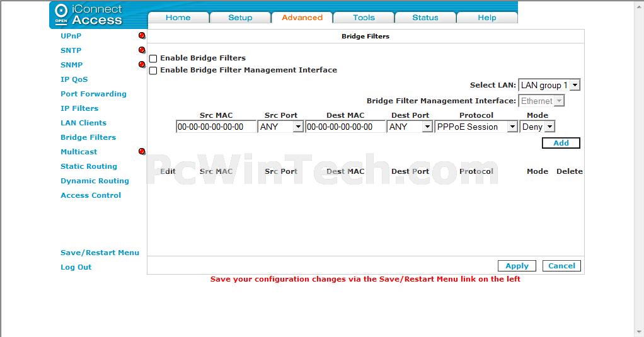
Task: Go to the Home tab
Action: pos(178,18)
